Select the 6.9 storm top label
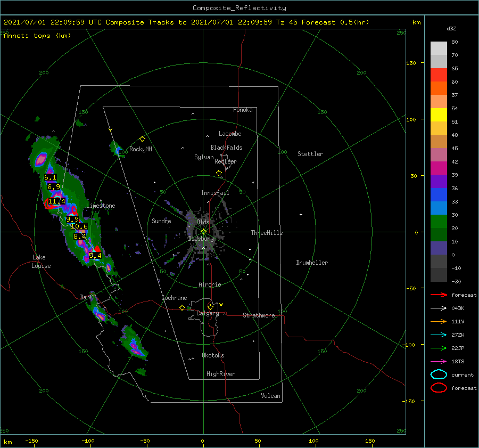This screenshot has height=448, width=479. pyautogui.click(x=54, y=187)
